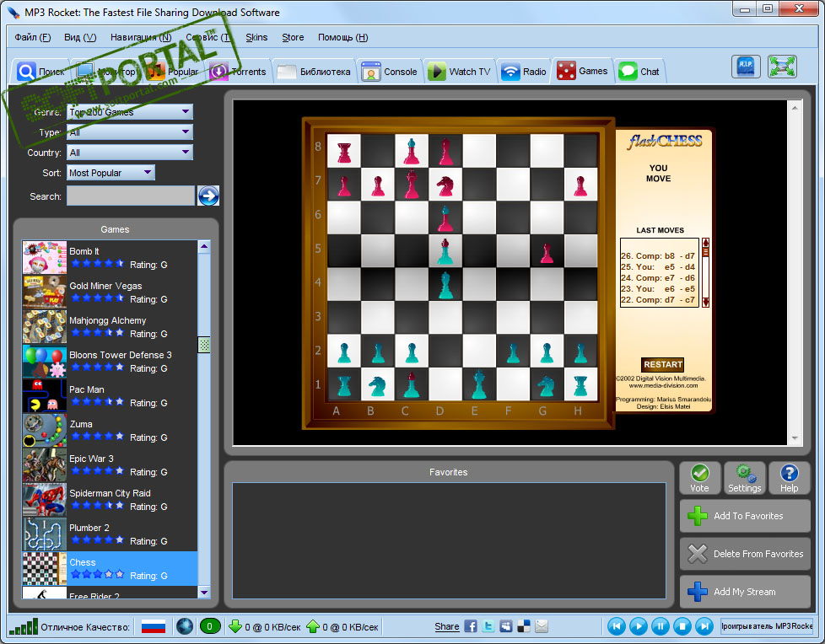Click Add To Favorites button
The width and height of the screenshot is (825, 644).
(x=745, y=516)
